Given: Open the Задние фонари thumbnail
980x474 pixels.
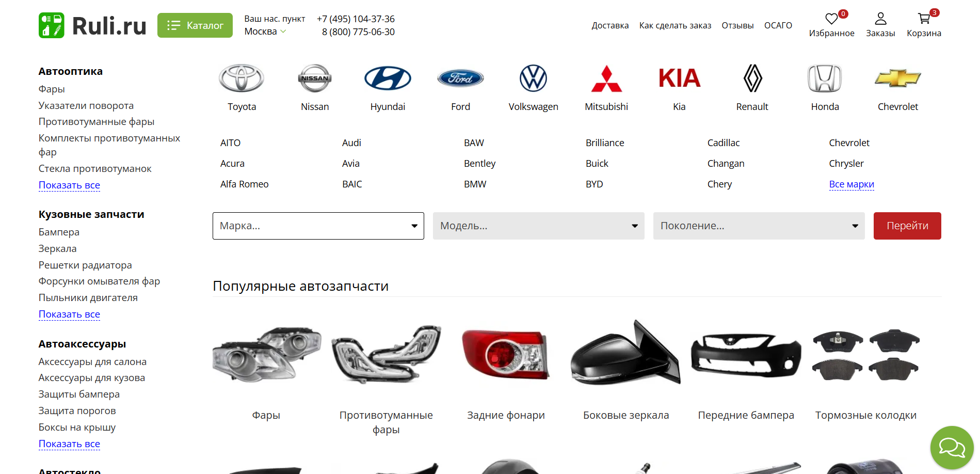Looking at the screenshot, I should [506, 355].
